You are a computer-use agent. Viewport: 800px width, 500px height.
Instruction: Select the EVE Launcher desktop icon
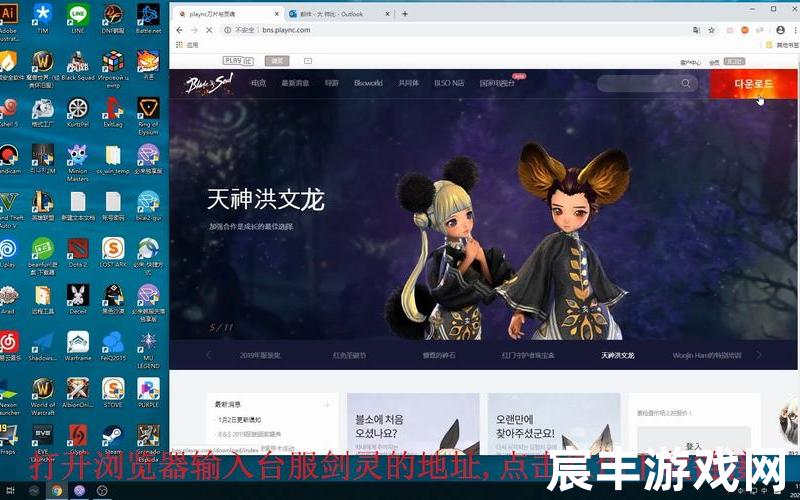click(x=43, y=443)
